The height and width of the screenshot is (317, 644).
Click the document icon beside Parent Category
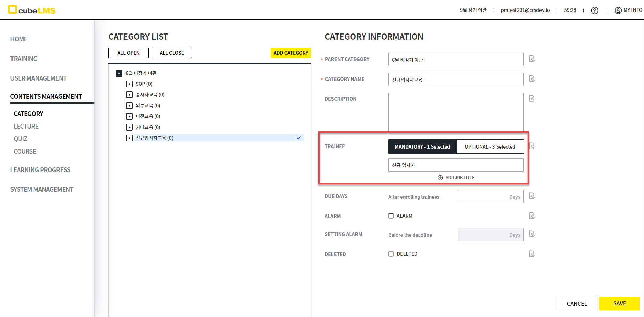tap(532, 59)
